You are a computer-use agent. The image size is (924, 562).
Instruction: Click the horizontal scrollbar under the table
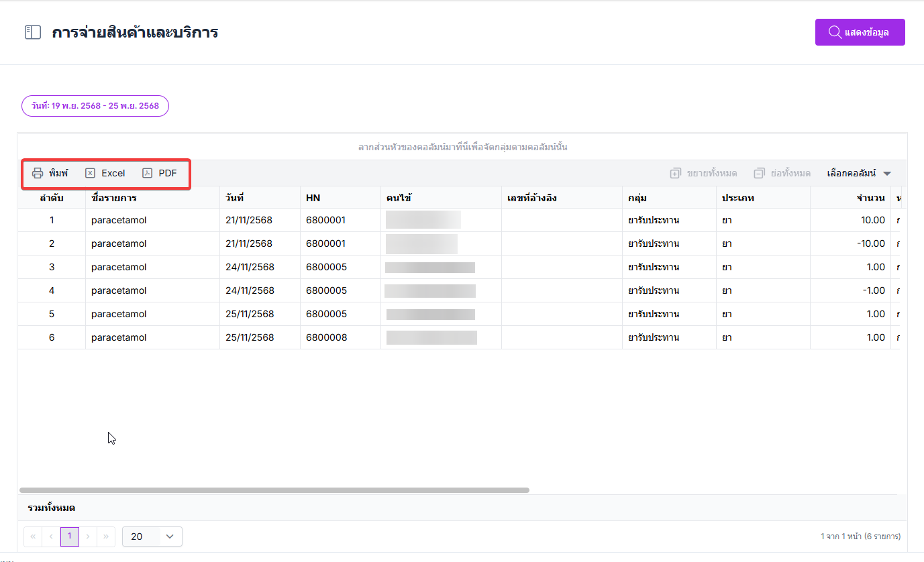(x=274, y=490)
